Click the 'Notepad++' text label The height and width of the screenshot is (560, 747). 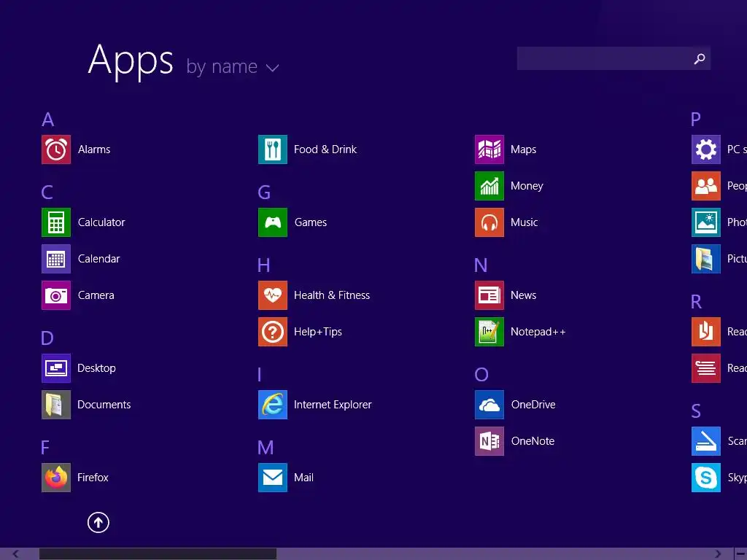coord(538,332)
